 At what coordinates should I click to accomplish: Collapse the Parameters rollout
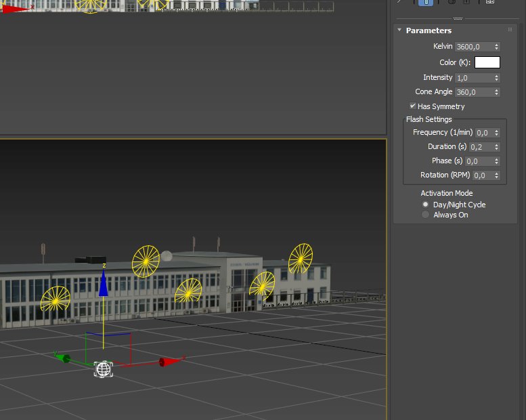(x=399, y=30)
